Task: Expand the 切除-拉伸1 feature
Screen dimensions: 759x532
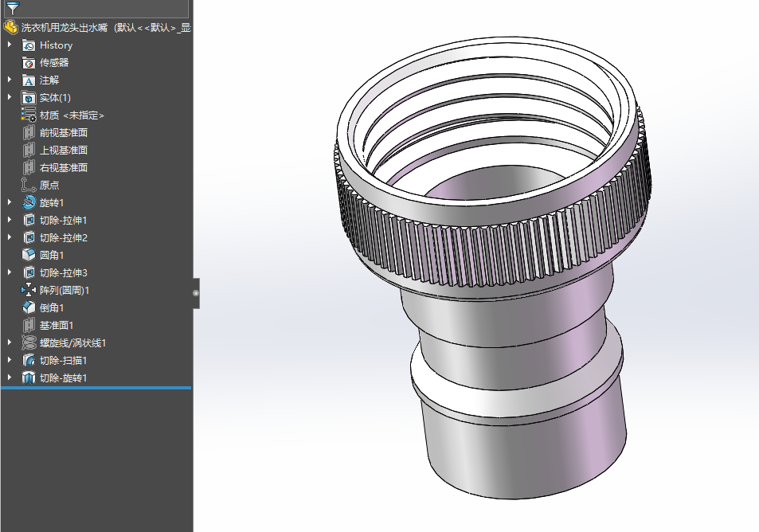Action: (x=10, y=219)
